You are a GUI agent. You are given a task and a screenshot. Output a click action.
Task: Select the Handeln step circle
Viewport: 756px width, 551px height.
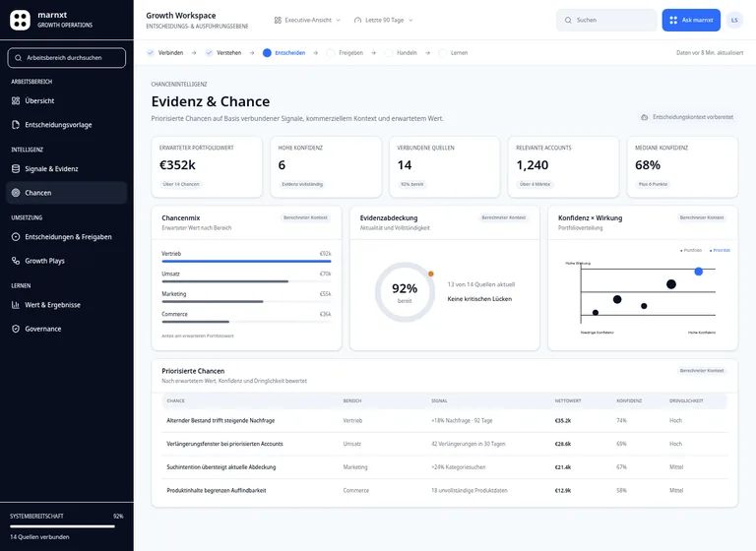tap(389, 52)
